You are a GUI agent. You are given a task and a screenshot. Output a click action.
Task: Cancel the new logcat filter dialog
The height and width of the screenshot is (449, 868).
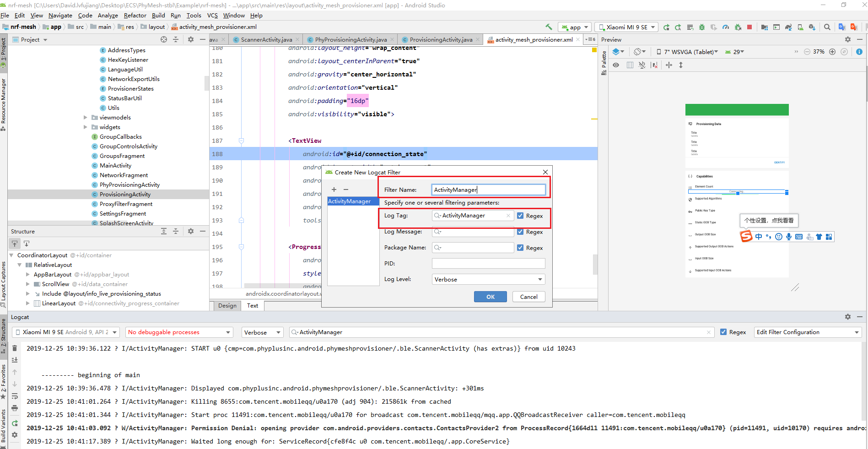tap(528, 297)
